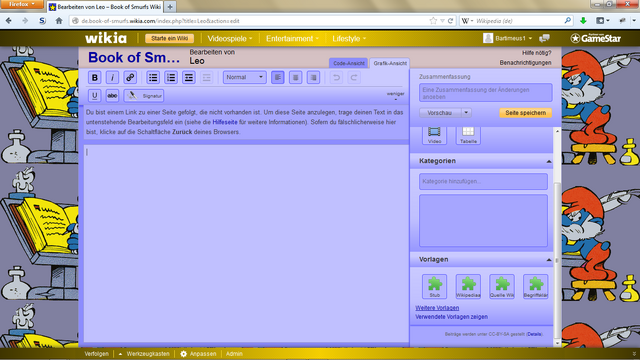
Task: Click the GameStar partner logo
Action: coord(595,38)
